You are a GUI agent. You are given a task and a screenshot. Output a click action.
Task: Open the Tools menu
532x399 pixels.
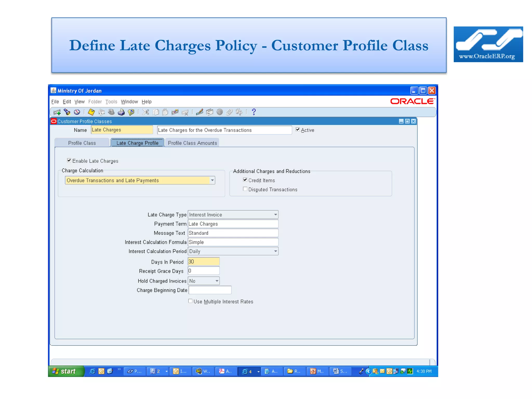[111, 102]
